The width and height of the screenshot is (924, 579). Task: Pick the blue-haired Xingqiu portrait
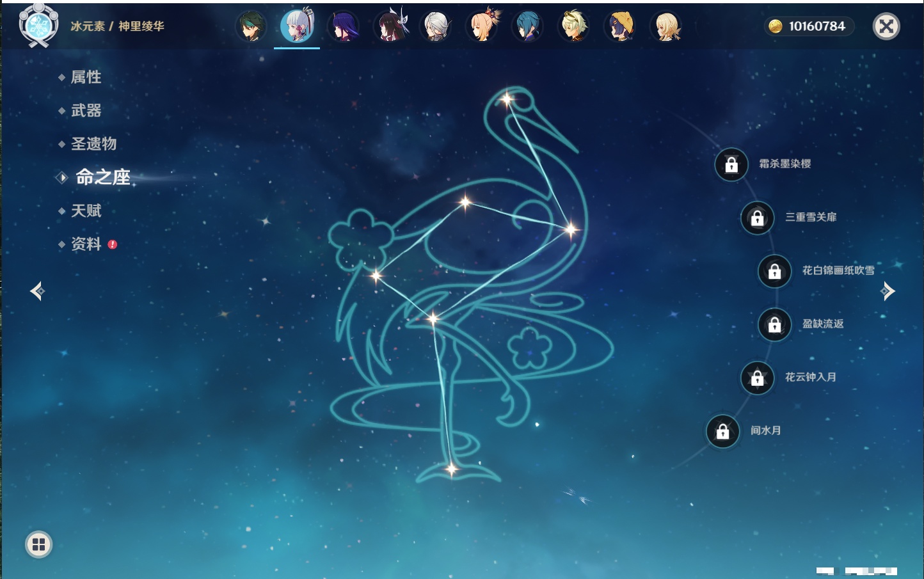(x=527, y=27)
